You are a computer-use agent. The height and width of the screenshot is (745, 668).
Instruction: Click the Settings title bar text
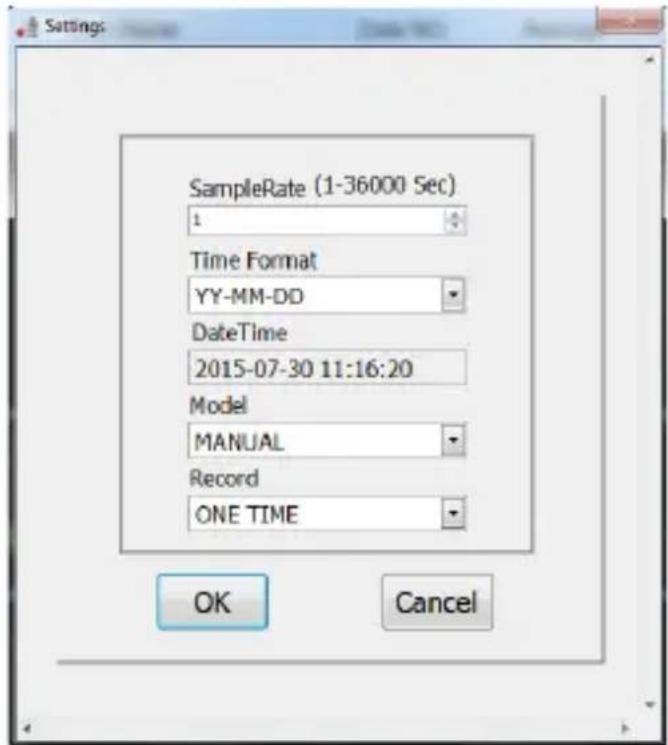pyautogui.click(x=75, y=26)
